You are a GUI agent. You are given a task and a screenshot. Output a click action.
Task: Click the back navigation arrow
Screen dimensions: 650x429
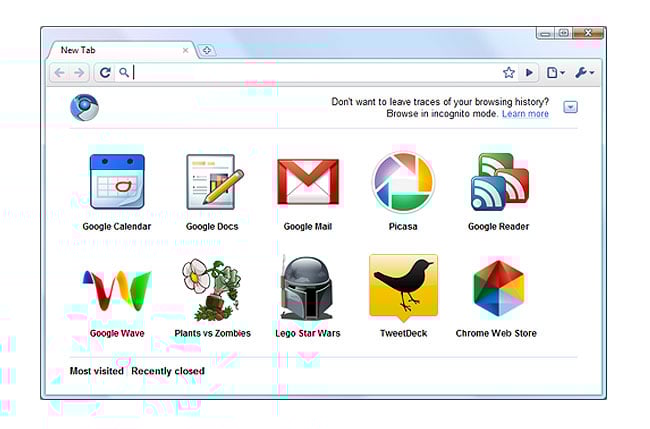[x=60, y=73]
